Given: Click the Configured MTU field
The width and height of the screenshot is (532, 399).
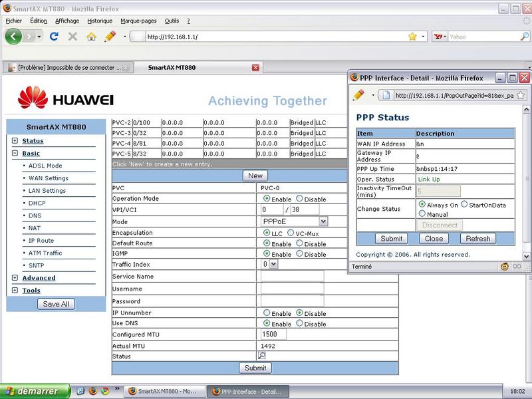Looking at the screenshot, I should click(273, 334).
